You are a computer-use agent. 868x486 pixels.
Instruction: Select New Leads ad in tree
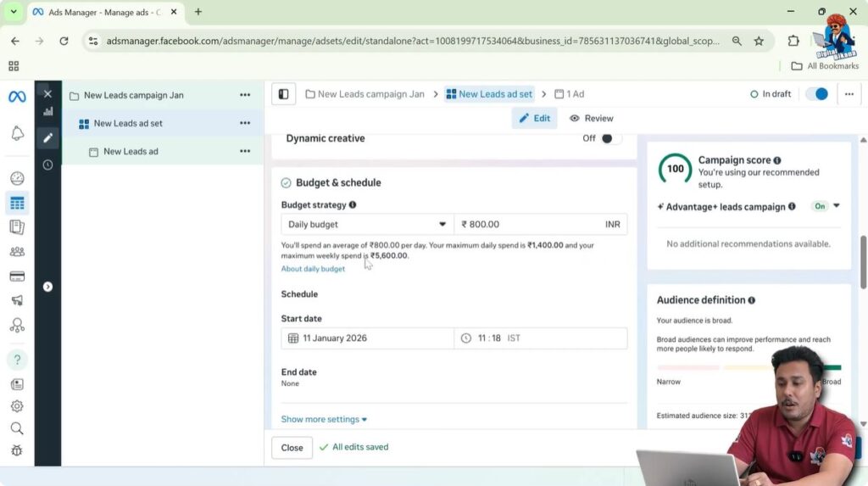131,151
